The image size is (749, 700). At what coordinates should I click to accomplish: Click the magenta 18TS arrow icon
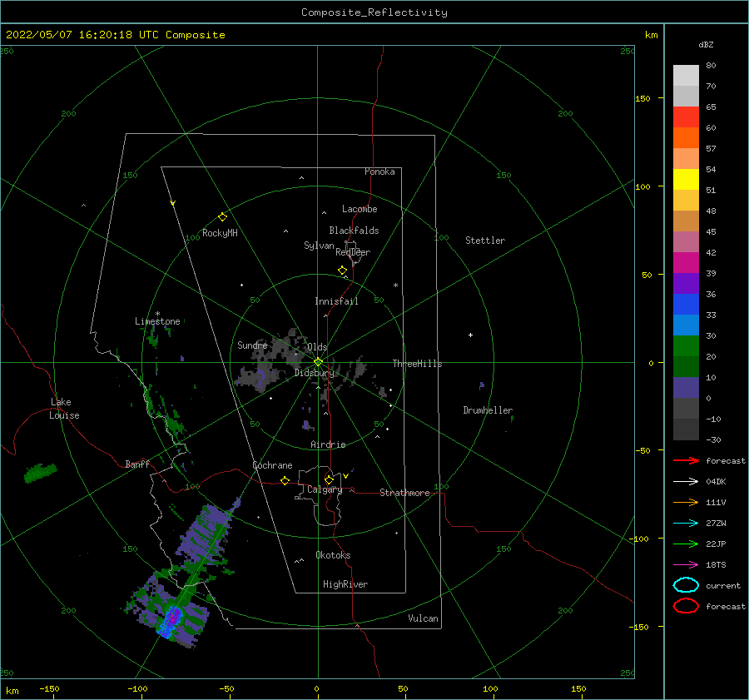[x=686, y=565]
